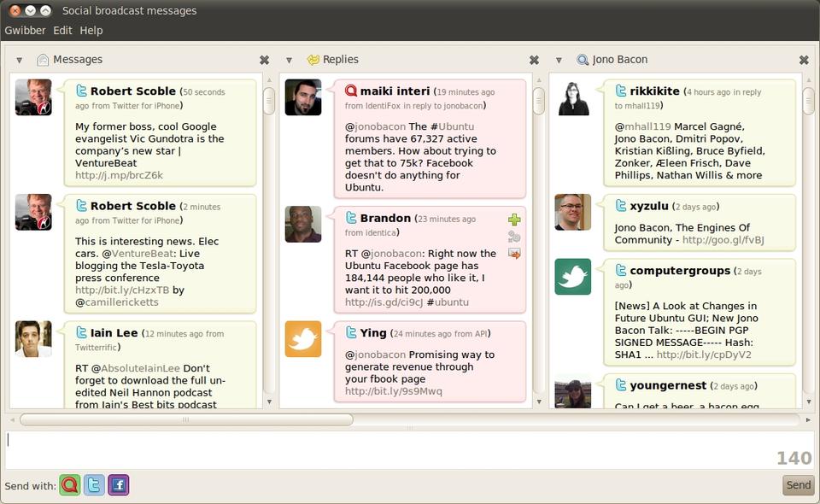The height and width of the screenshot is (504, 820).
Task: Close the Jono Bacon search column
Action: coord(804,60)
